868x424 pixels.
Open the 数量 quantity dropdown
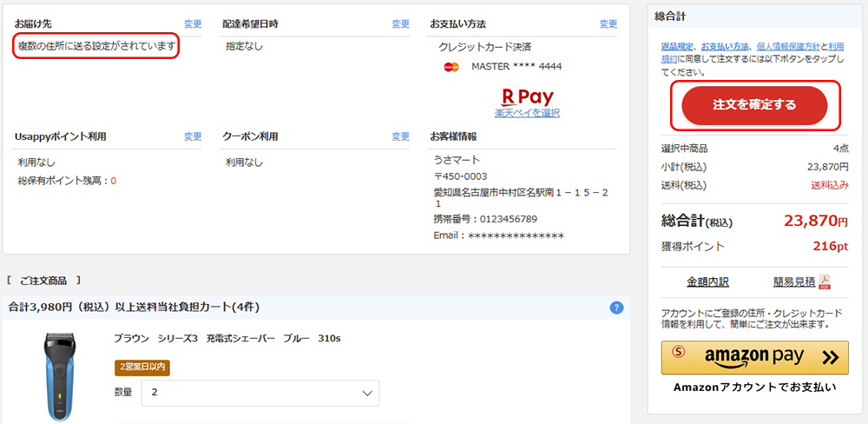pyautogui.click(x=260, y=393)
